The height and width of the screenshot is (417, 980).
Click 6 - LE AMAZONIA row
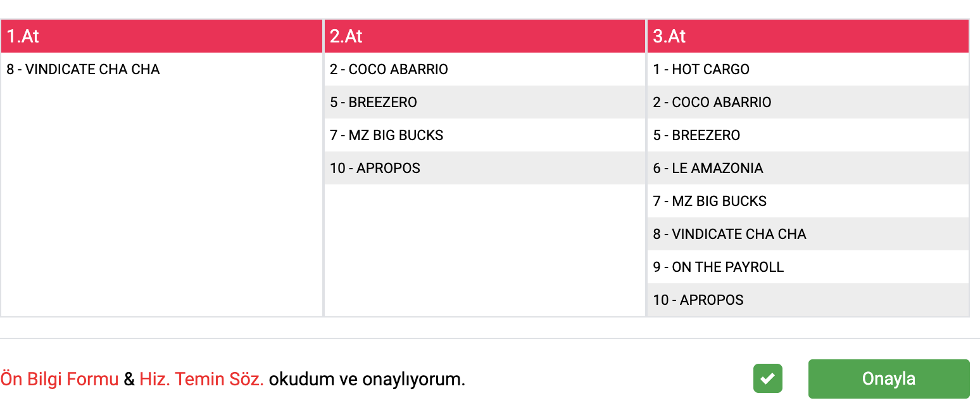coord(708,169)
